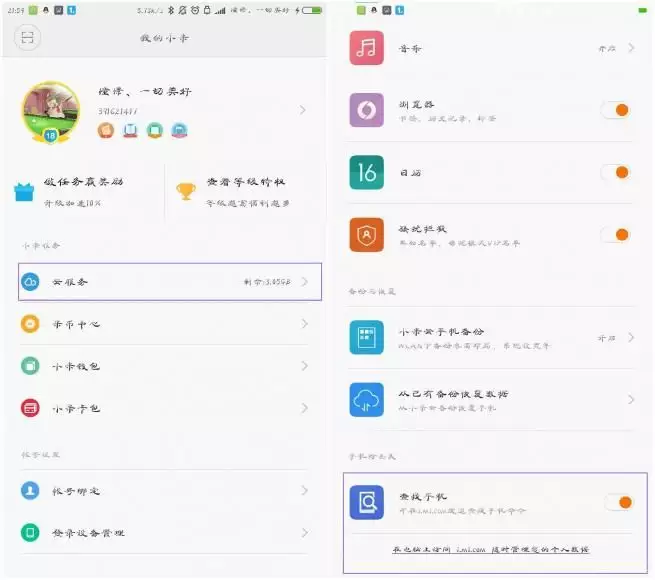Expand 小米钱包 via its chevron
The height and width of the screenshot is (580, 655).
(305, 366)
